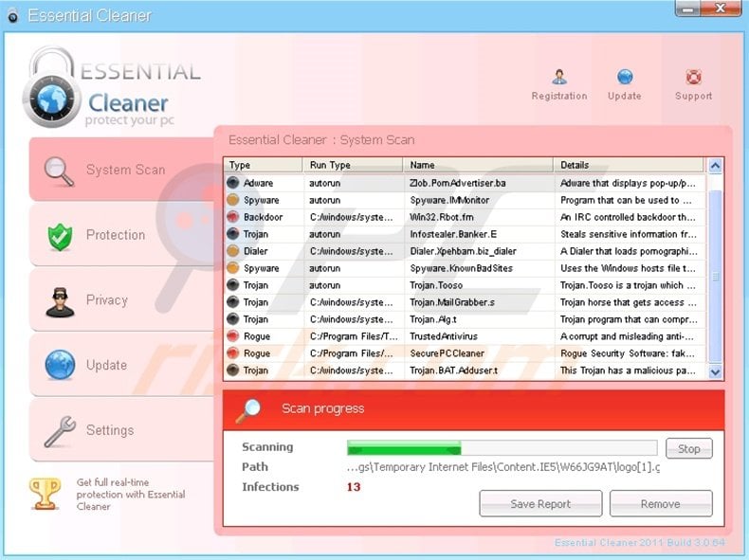Image resolution: width=749 pixels, height=560 pixels.
Task: Click the Protection green shield icon
Action: (60, 236)
